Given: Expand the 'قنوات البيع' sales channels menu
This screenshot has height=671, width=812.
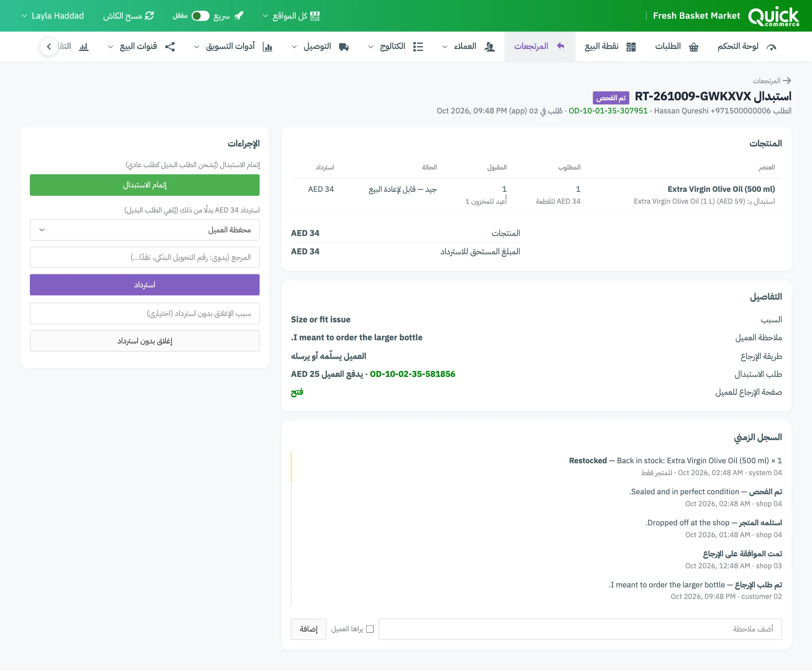Looking at the screenshot, I should click(141, 47).
